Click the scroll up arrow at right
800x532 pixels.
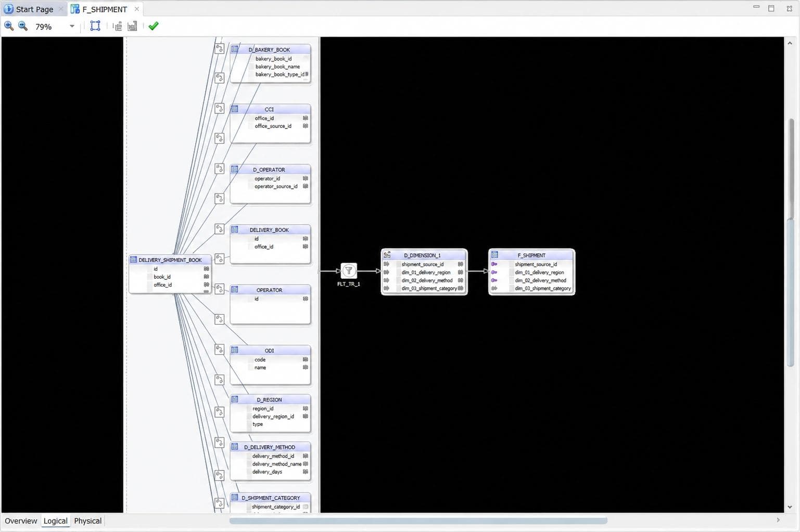[x=790, y=43]
